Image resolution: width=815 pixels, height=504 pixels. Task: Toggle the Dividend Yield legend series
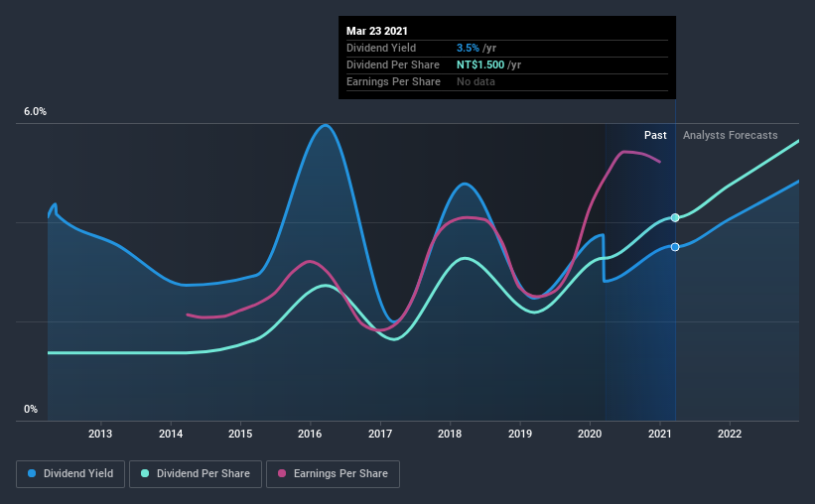tap(70, 474)
